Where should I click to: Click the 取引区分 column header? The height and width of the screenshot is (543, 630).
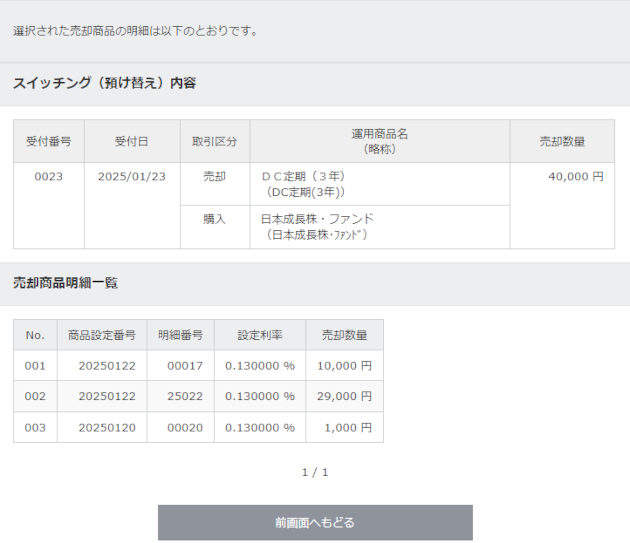pyautogui.click(x=215, y=142)
